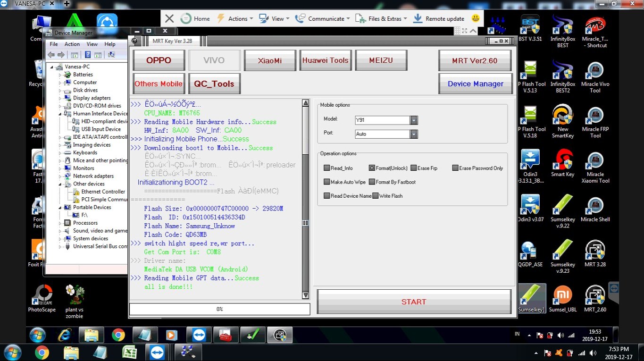Viewport: 644px width, 361px height.
Task: Open the Smart Key desktop icon
Action: coord(563,163)
